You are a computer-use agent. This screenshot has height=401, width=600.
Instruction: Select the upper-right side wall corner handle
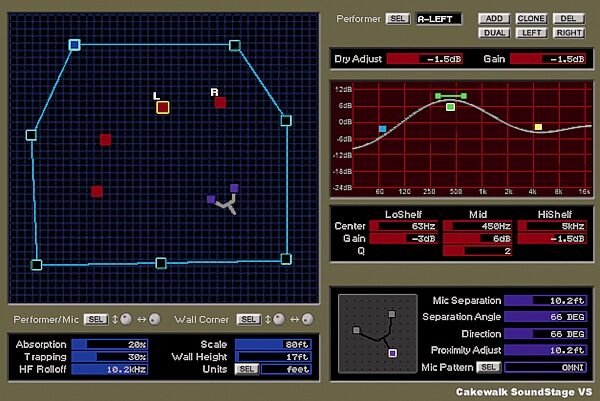point(286,121)
